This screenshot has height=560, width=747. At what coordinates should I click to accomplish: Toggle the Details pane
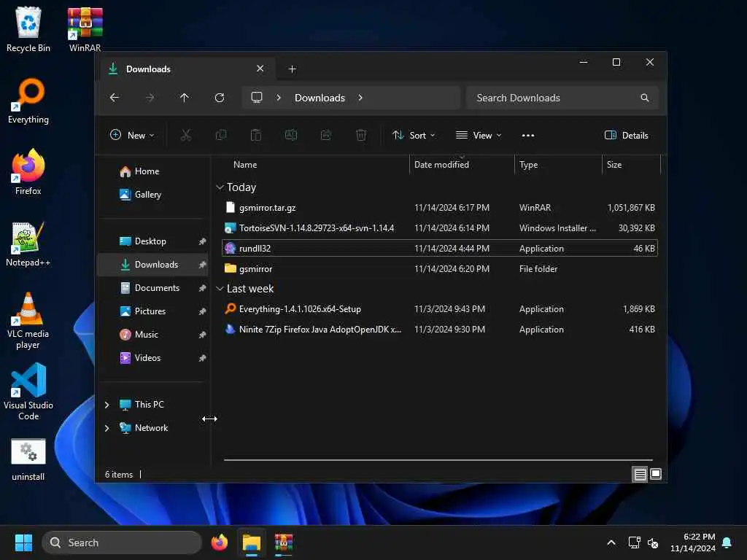coord(626,135)
